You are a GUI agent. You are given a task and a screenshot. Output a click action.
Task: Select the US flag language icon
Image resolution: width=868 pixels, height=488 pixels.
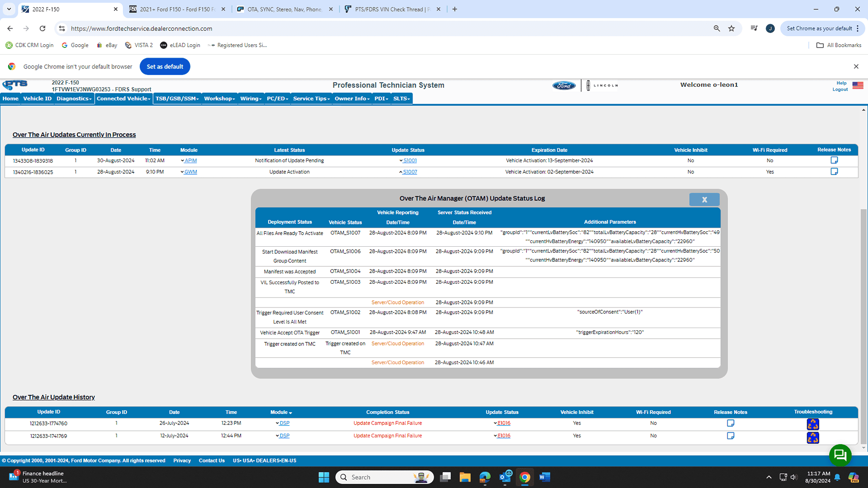tap(857, 85)
